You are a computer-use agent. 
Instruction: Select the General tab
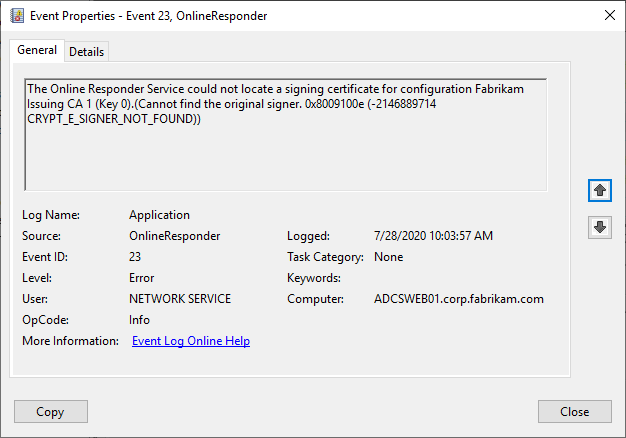pos(37,51)
